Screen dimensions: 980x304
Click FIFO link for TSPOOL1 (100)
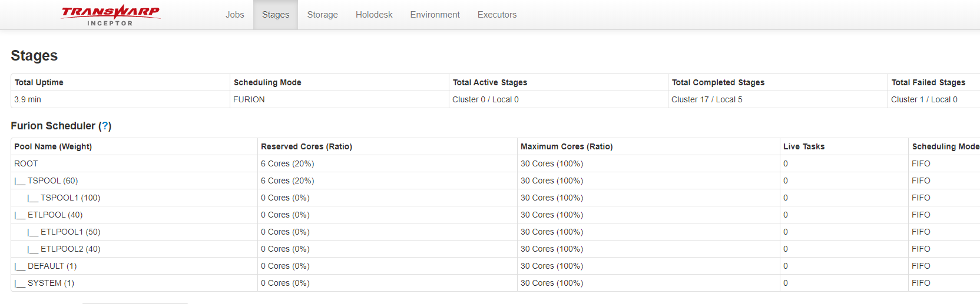(921, 198)
